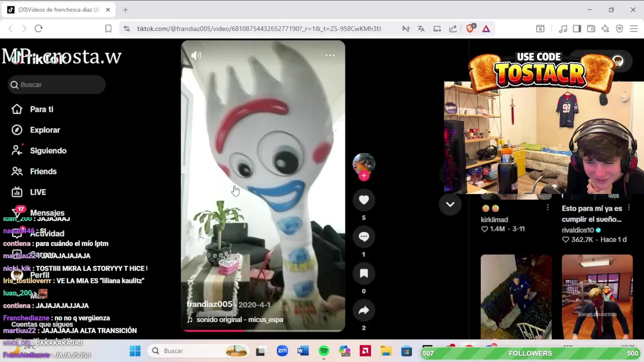This screenshot has width=644, height=362.
Task: Launch Zoom from the taskbar
Action: tap(282, 351)
